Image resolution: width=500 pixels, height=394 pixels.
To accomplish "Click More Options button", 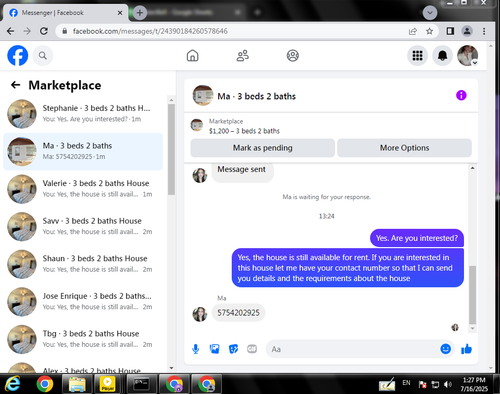I will (x=404, y=148).
